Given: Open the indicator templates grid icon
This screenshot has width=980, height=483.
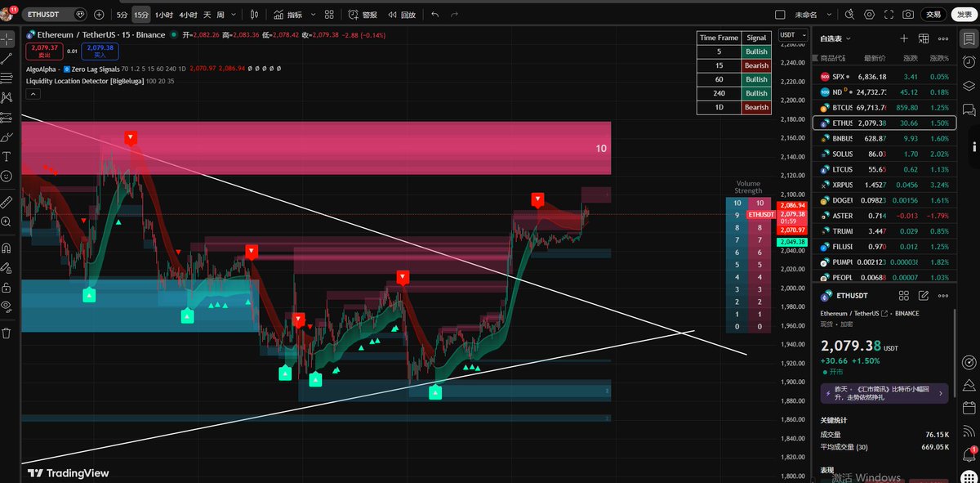Looking at the screenshot, I should coord(328,15).
